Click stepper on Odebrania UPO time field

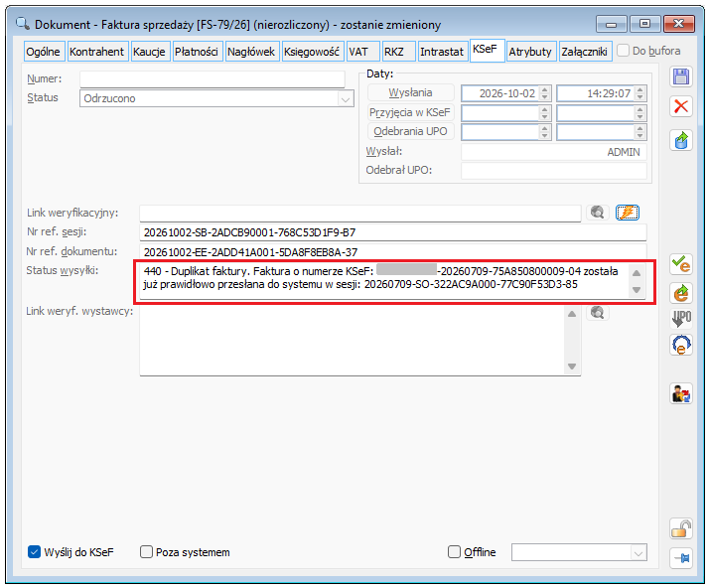[x=639, y=132]
